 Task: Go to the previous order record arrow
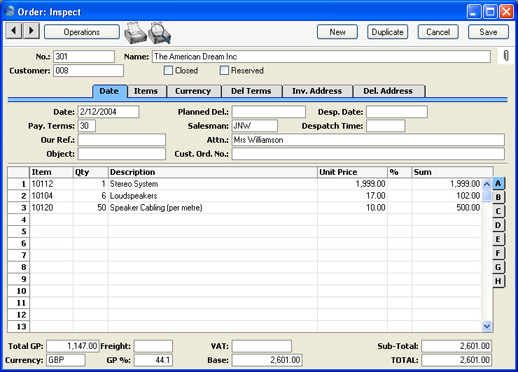tap(14, 31)
